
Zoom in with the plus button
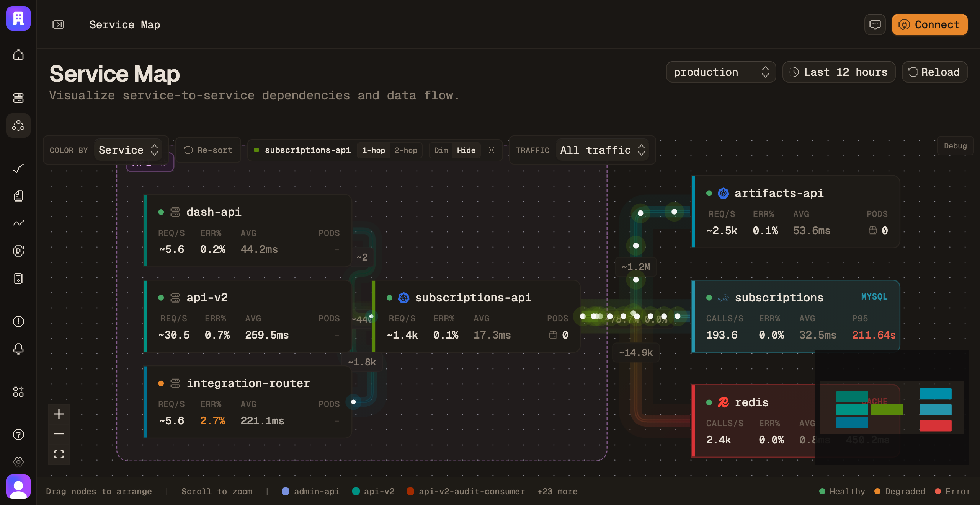[59, 414]
